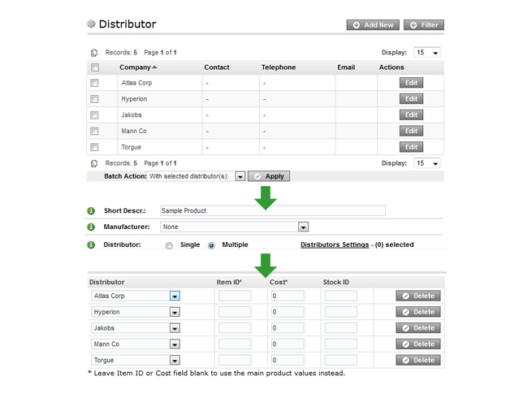Viewport: 532px width, 398px height.
Task: Click the info icon beside Manufacturer
Action: pos(91,227)
